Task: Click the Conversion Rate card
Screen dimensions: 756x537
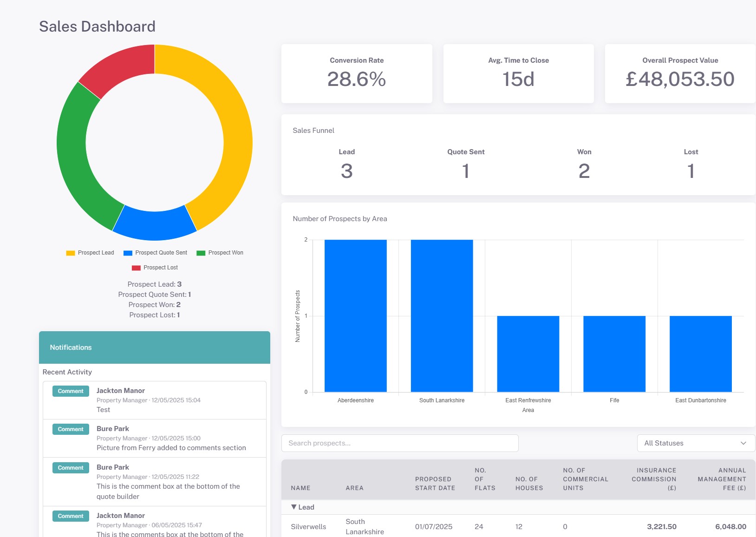Action: point(356,73)
